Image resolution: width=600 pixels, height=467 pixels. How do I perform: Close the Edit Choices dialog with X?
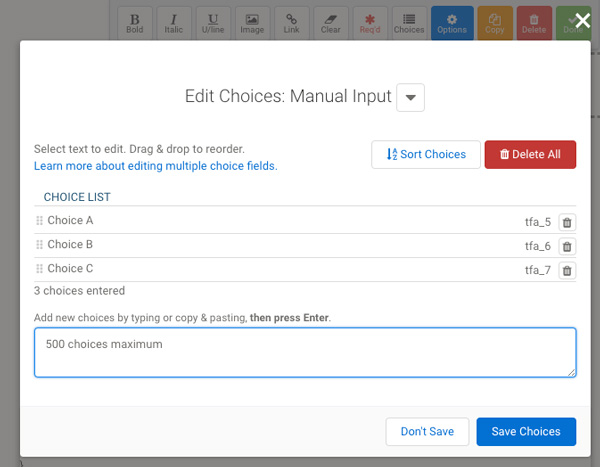click(x=582, y=21)
